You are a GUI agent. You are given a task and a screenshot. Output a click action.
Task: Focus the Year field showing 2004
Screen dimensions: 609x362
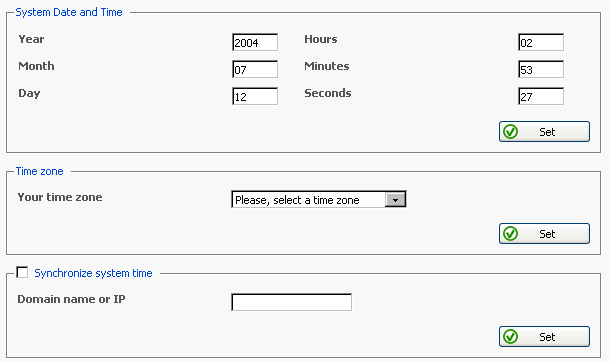[x=255, y=42]
